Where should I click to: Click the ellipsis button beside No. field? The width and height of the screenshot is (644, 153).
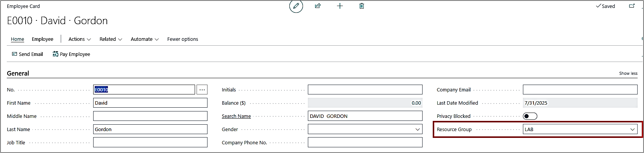(x=202, y=90)
